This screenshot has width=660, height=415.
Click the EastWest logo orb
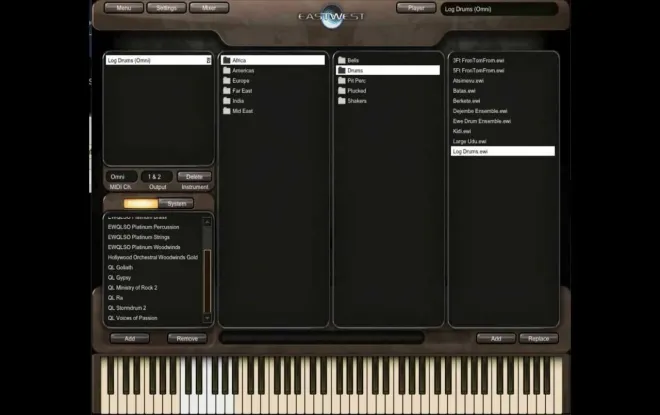tap(332, 17)
